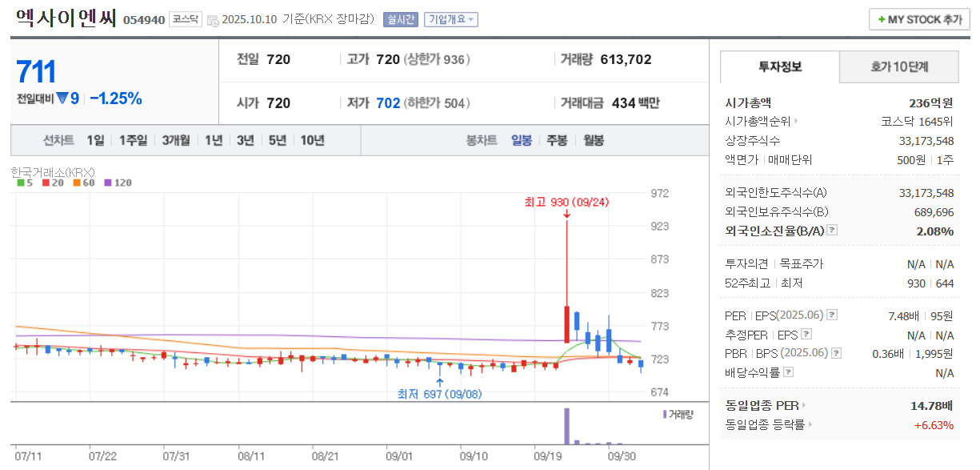Select the 10년 line chart period

pyautogui.click(x=312, y=140)
